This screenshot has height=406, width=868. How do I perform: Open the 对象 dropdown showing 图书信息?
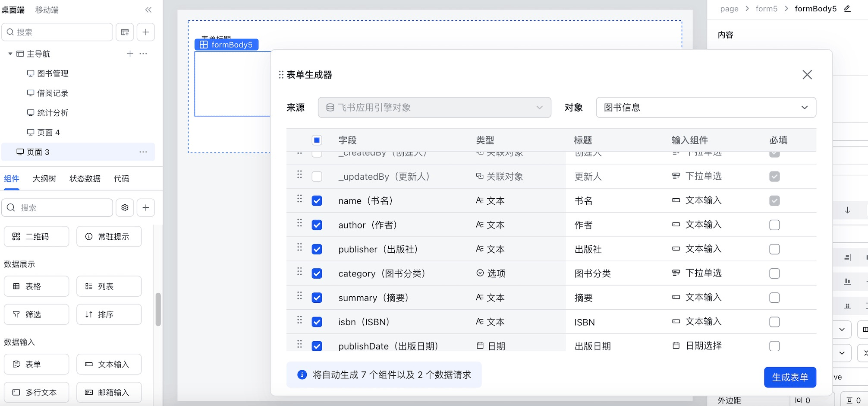(706, 108)
